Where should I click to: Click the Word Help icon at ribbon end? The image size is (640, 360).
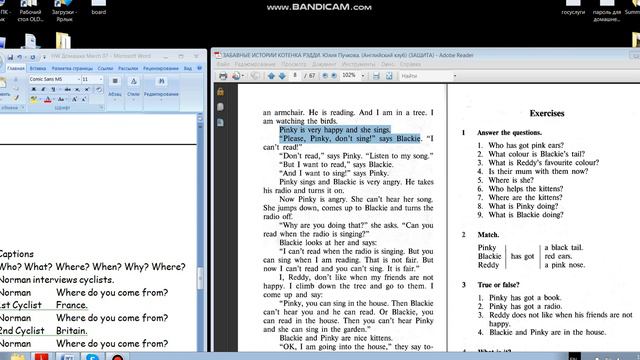coord(200,68)
